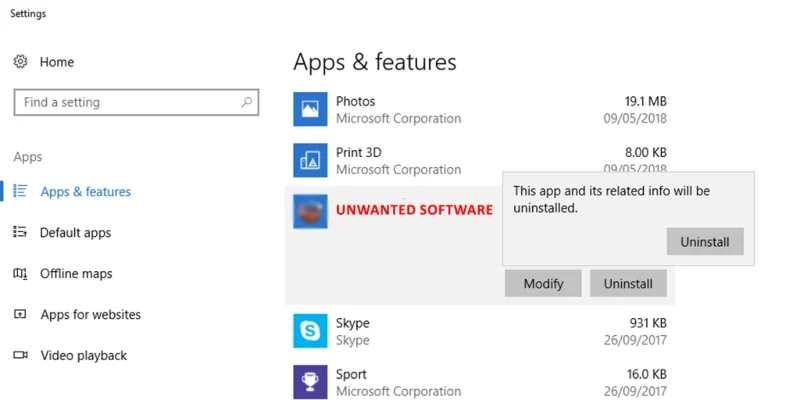Click the Home gear icon
Viewport: 800px width, 400px height.
(20, 62)
